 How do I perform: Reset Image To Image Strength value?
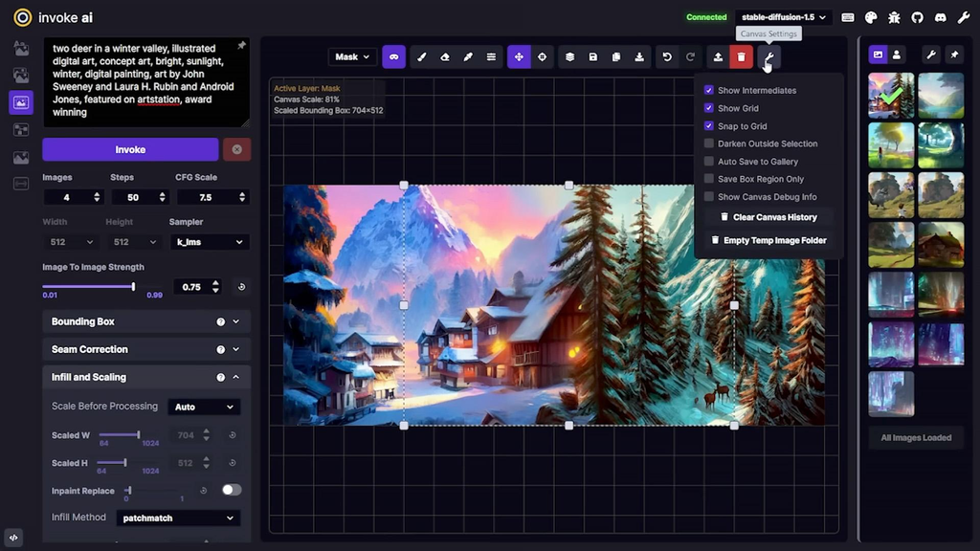click(241, 287)
